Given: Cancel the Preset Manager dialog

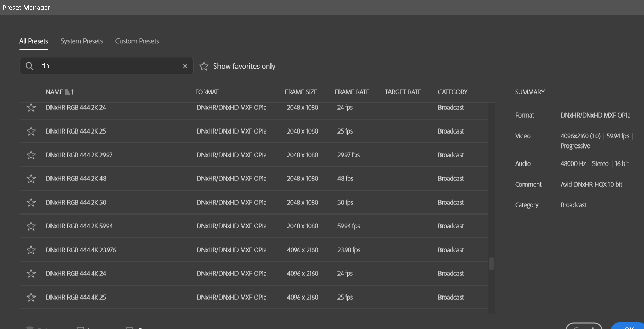Looking at the screenshot, I should pos(584,326).
